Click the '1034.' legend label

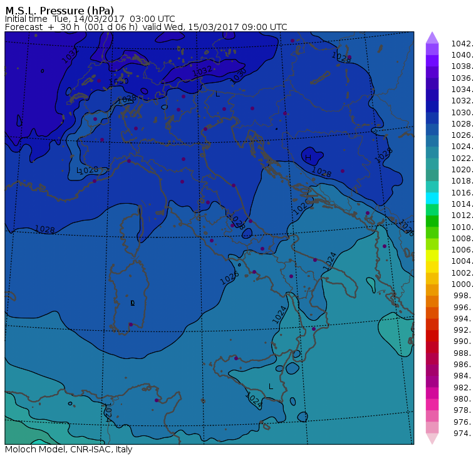tap(462, 90)
